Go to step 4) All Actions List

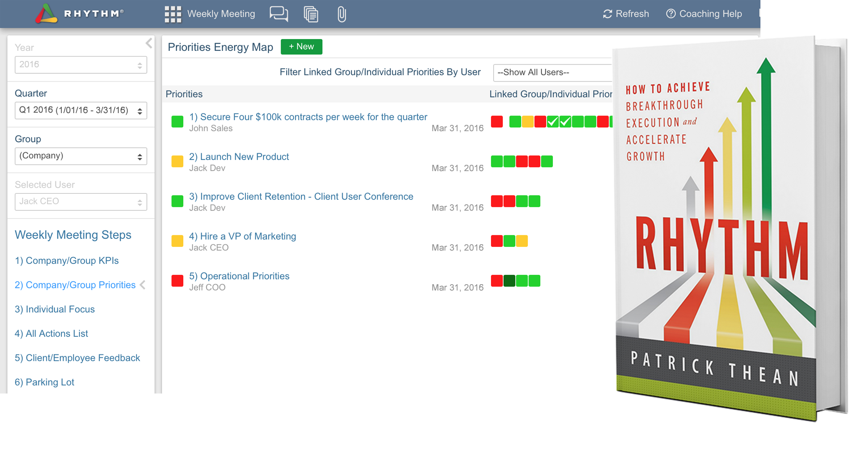click(51, 334)
